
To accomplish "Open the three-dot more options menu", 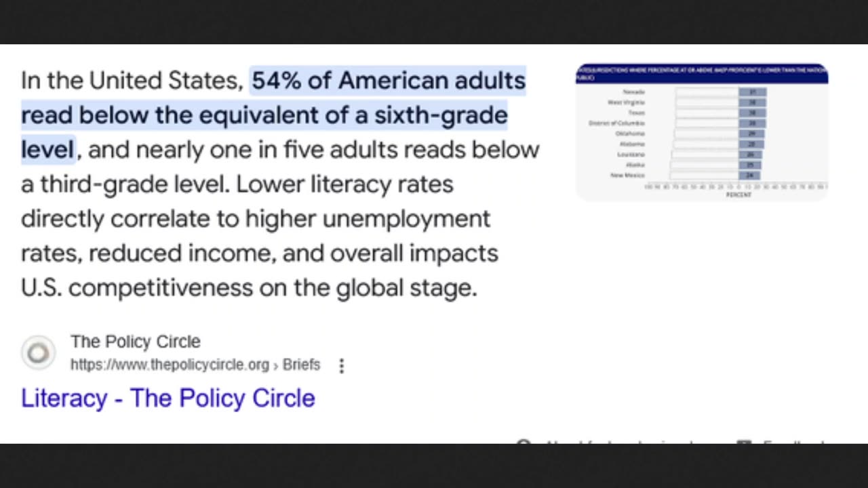I will (342, 366).
